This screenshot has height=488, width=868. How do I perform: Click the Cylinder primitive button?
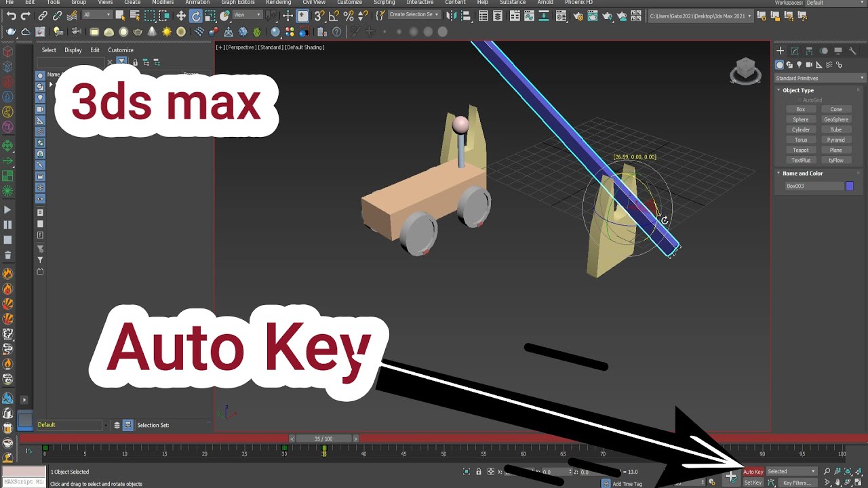coord(801,129)
